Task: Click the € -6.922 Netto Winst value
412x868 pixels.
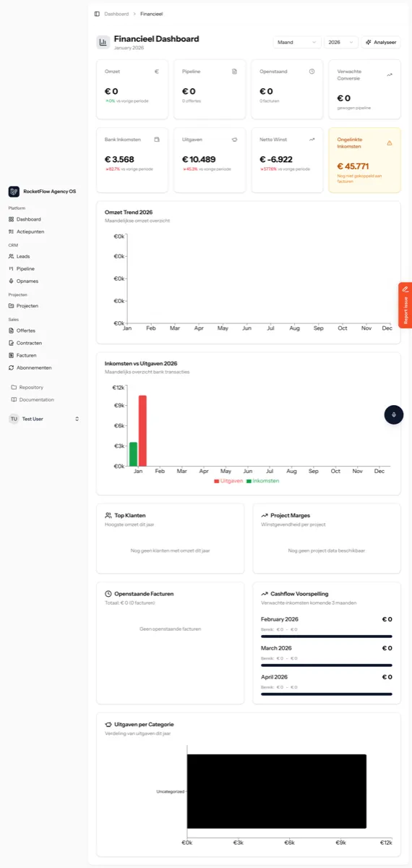Action: pos(276,159)
